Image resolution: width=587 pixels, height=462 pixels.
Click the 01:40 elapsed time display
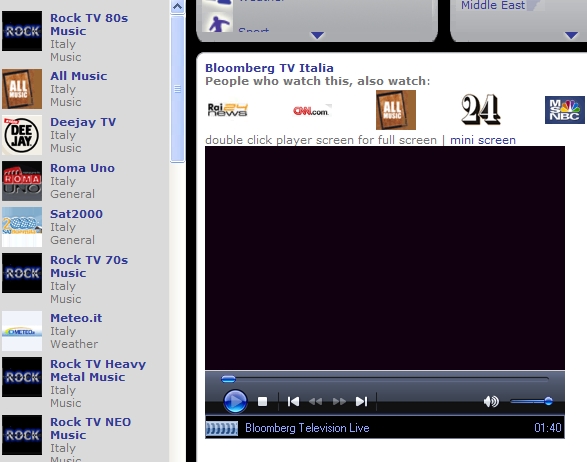click(x=548, y=428)
